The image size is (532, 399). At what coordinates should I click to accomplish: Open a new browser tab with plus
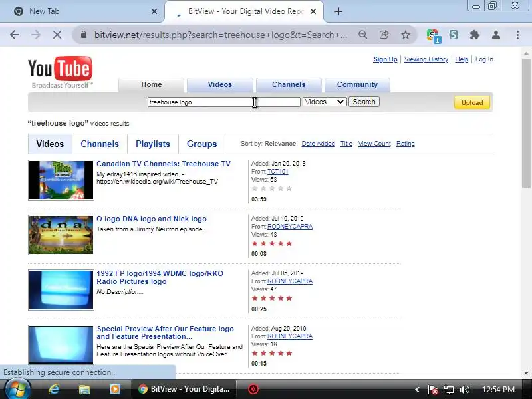(x=338, y=11)
